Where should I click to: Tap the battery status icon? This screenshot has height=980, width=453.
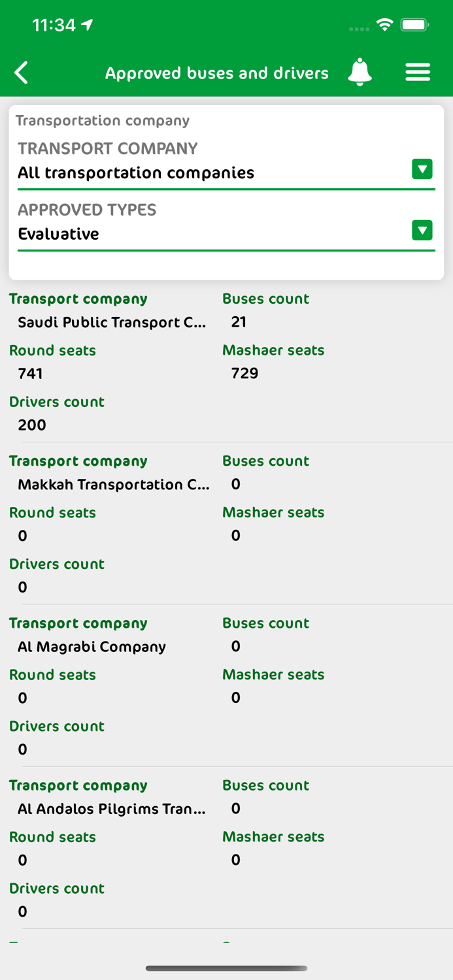point(414,25)
